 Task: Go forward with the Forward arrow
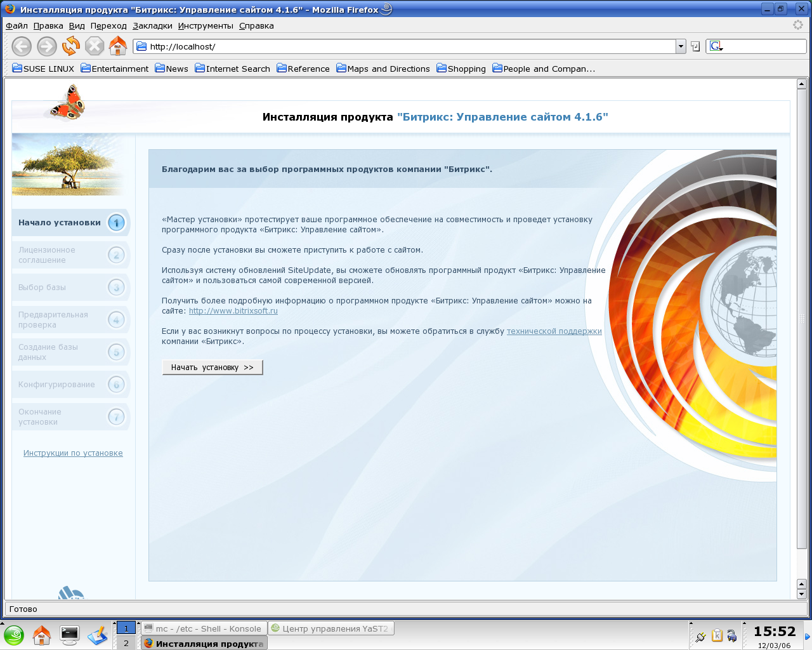46,46
